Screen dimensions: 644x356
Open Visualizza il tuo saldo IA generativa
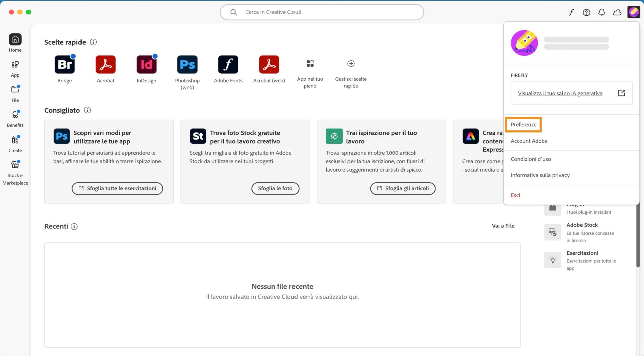pos(560,93)
